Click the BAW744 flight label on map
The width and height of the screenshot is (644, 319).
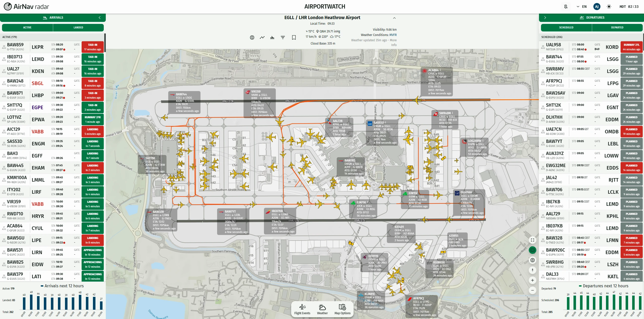(185, 103)
